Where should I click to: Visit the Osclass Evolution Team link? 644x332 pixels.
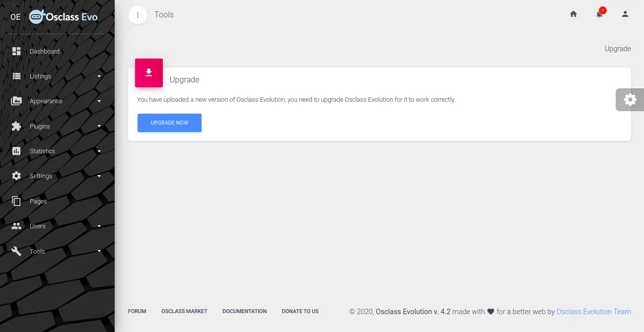coord(594,312)
